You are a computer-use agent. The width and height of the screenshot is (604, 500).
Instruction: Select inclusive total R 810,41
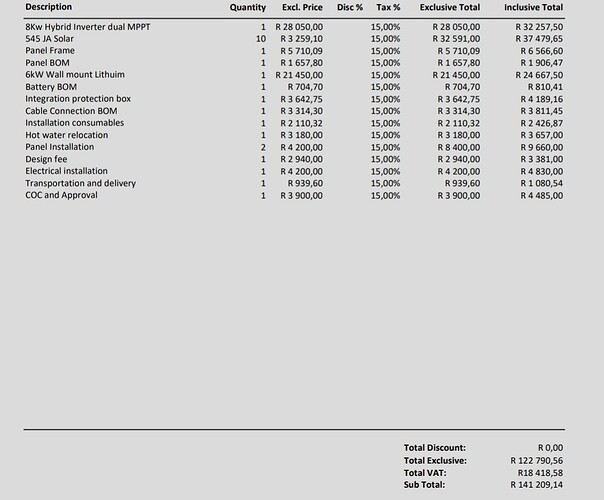545,87
